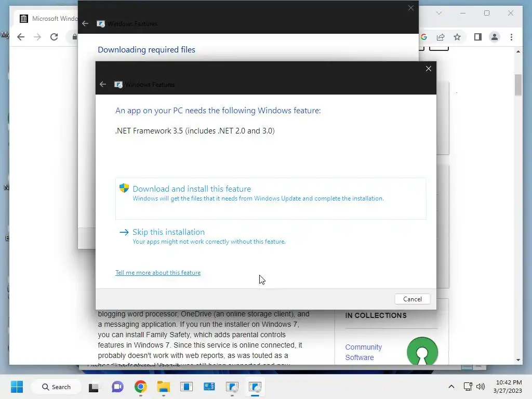Go back in rear Downloading required files dialog
Image resolution: width=532 pixels, height=399 pixels.
tap(85, 23)
